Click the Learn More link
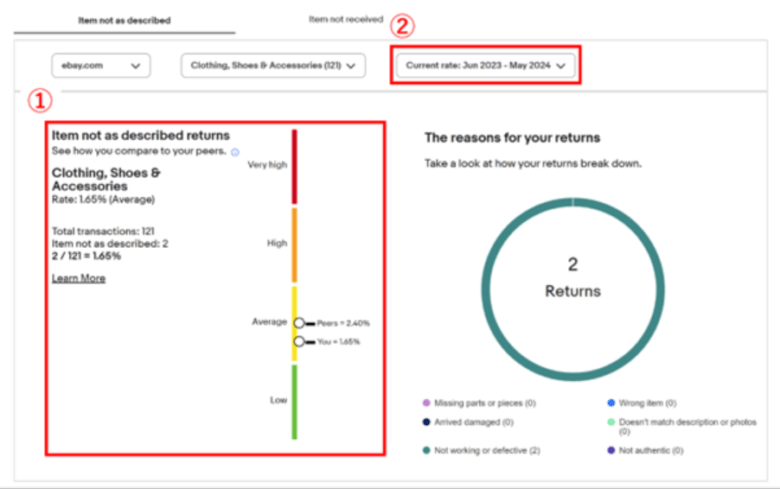780x489 pixels. point(78,278)
